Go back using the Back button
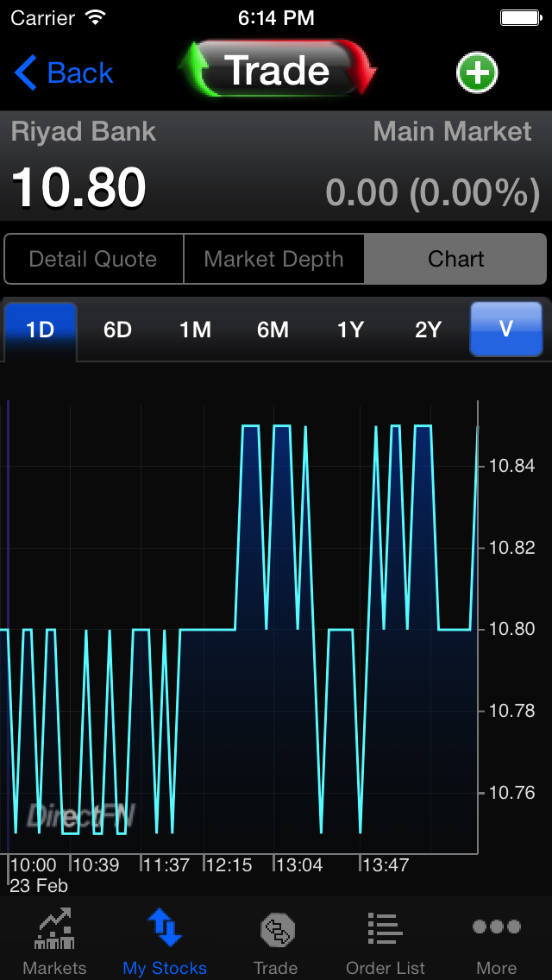This screenshot has width=552, height=980. (x=64, y=72)
